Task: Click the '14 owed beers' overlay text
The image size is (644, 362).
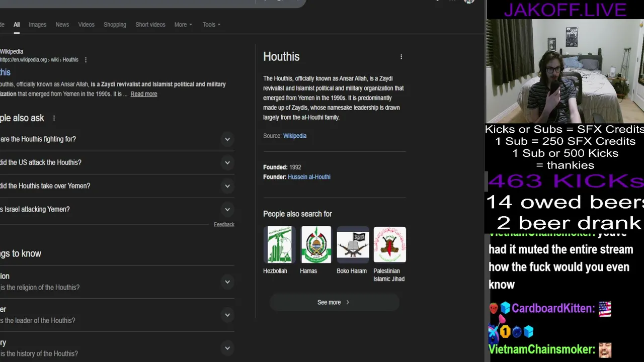Action: pos(565,202)
